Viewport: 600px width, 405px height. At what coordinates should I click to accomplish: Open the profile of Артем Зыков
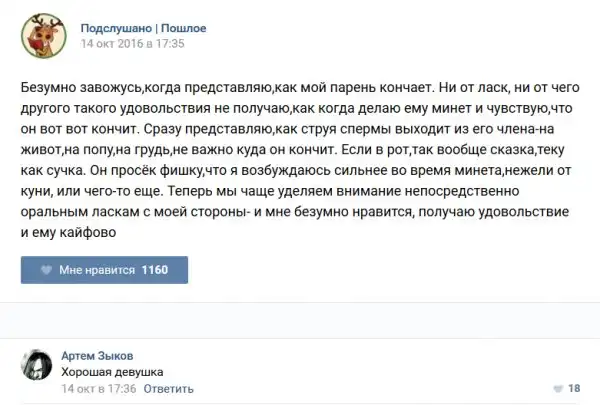(x=97, y=356)
